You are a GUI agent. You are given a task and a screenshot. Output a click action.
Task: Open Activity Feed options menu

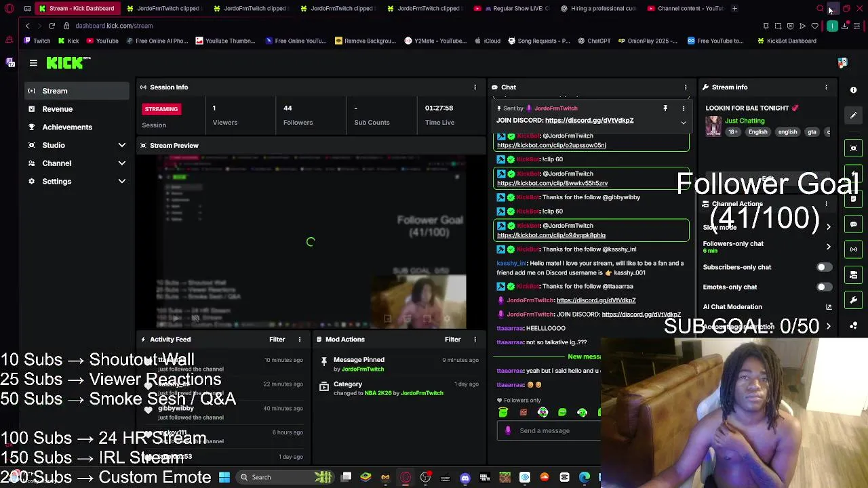point(299,340)
